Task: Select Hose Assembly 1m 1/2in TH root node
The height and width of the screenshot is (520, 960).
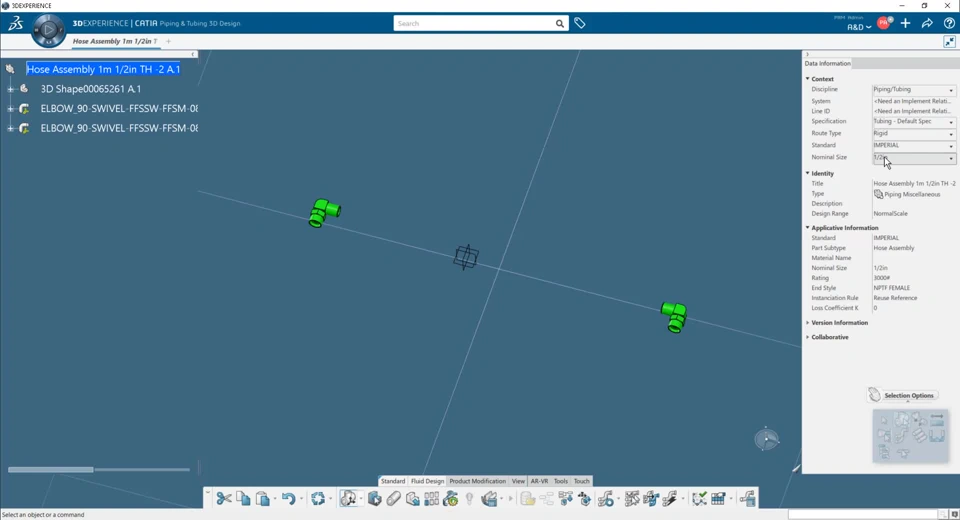Action: coord(103,69)
